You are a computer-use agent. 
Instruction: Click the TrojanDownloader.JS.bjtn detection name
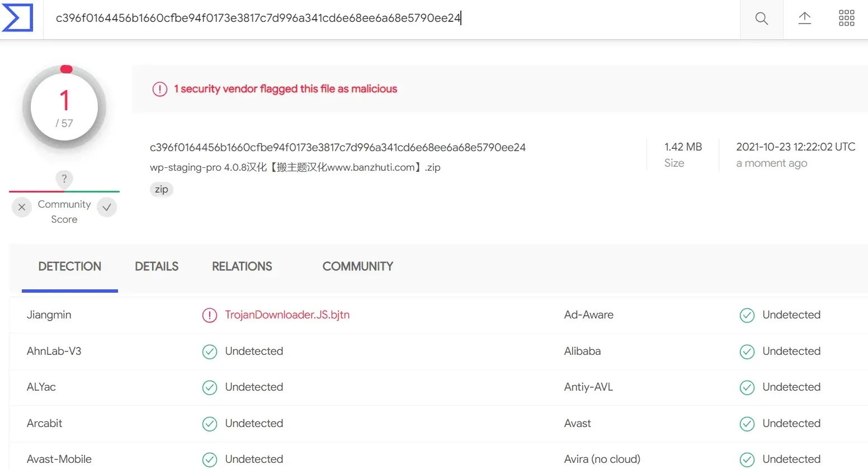point(287,315)
